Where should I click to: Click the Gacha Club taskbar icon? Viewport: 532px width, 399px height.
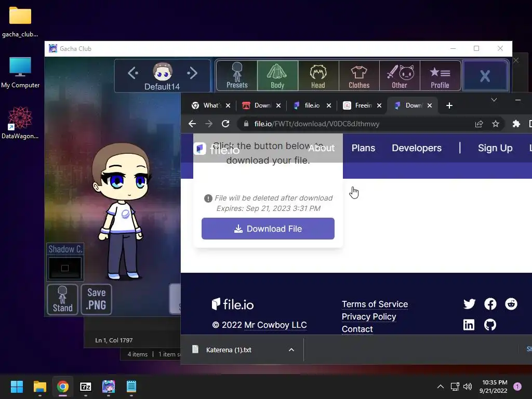[x=109, y=387]
